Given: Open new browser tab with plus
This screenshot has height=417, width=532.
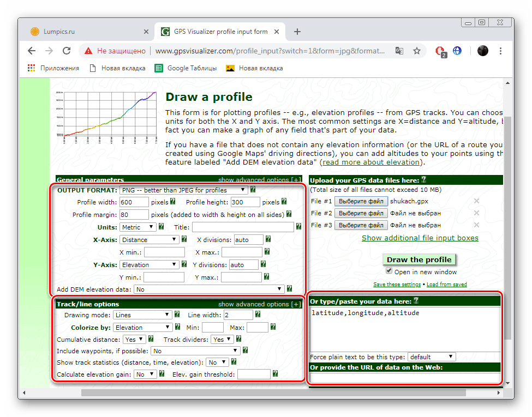Looking at the screenshot, I should click(297, 32).
